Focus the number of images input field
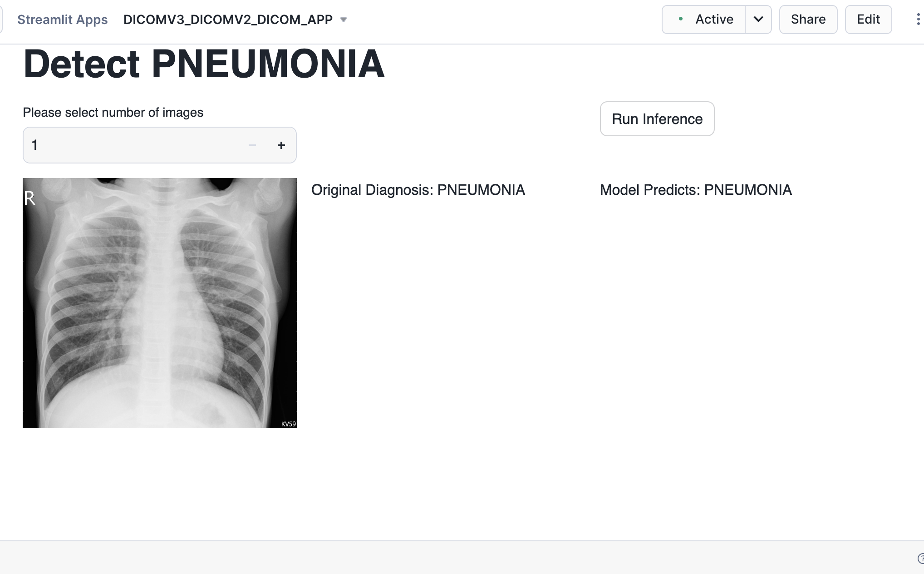 coord(132,145)
